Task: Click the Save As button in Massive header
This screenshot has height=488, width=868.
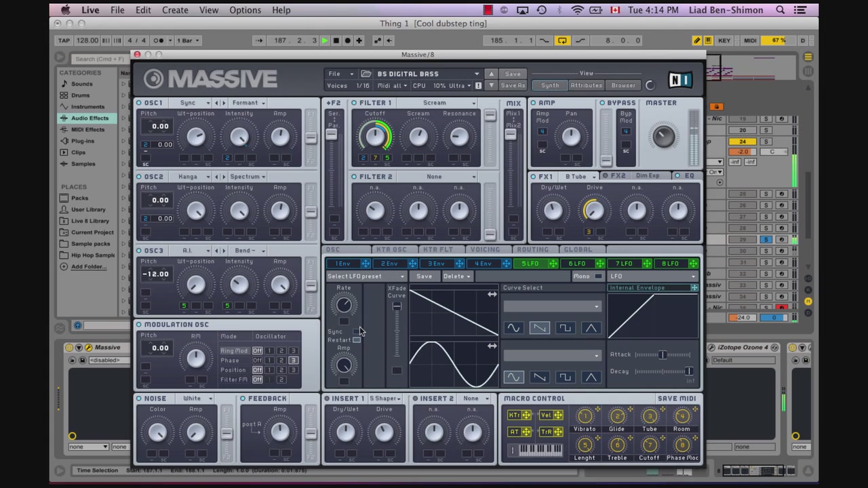Action: tap(513, 86)
